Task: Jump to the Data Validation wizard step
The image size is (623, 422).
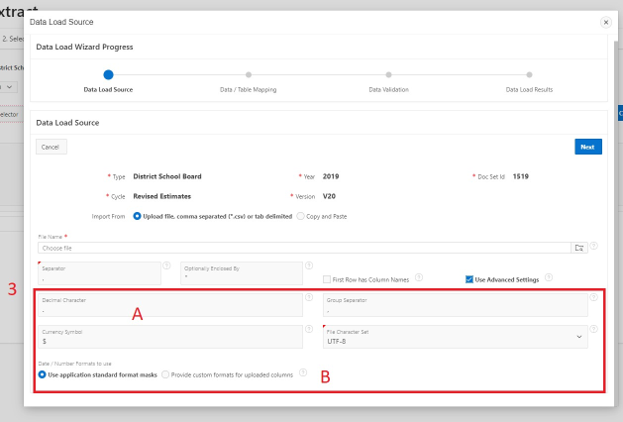Action: [x=389, y=75]
